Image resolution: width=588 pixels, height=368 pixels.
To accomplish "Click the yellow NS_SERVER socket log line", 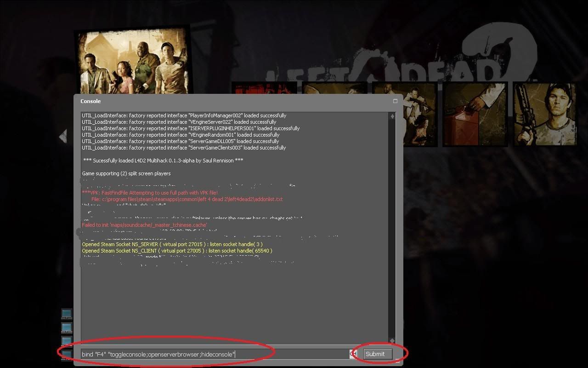I will pyautogui.click(x=172, y=244).
